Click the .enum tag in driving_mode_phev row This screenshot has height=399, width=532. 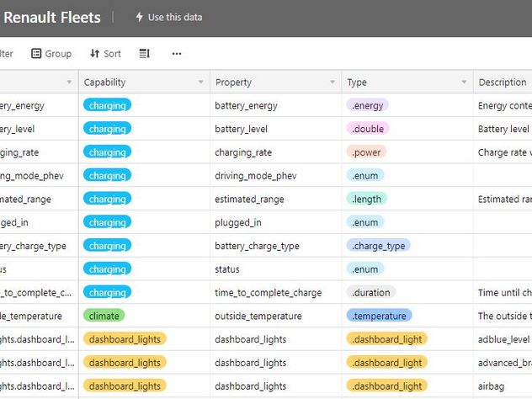(x=365, y=176)
